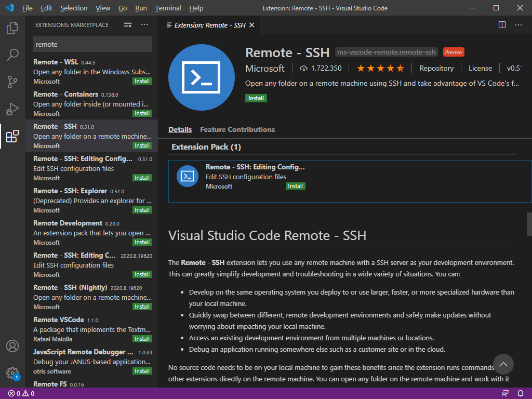Click the Extension Pack (1) heading
The width and height of the screenshot is (532, 399).
pos(206,147)
